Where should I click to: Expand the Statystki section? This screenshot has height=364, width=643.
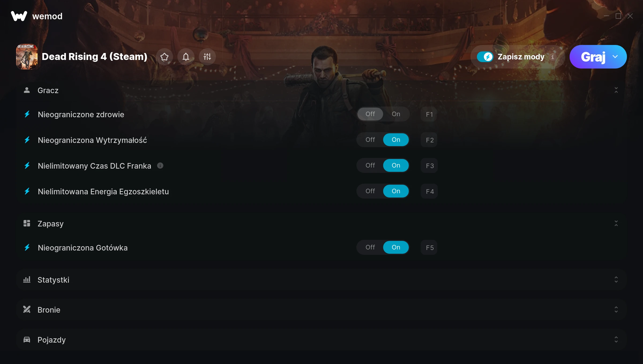click(x=616, y=280)
